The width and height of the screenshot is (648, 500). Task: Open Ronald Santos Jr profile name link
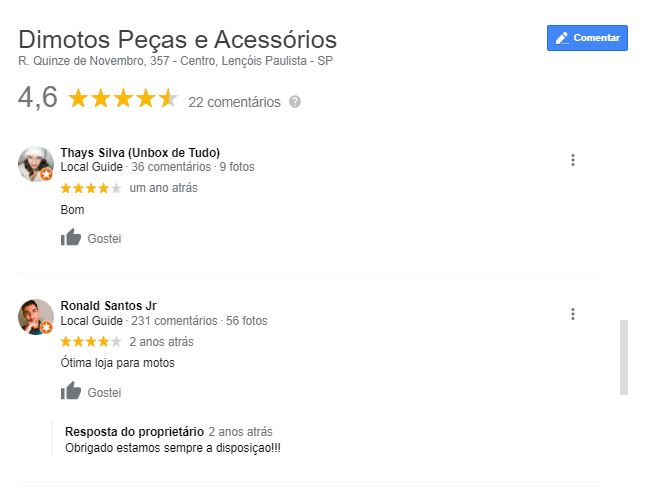click(x=108, y=306)
